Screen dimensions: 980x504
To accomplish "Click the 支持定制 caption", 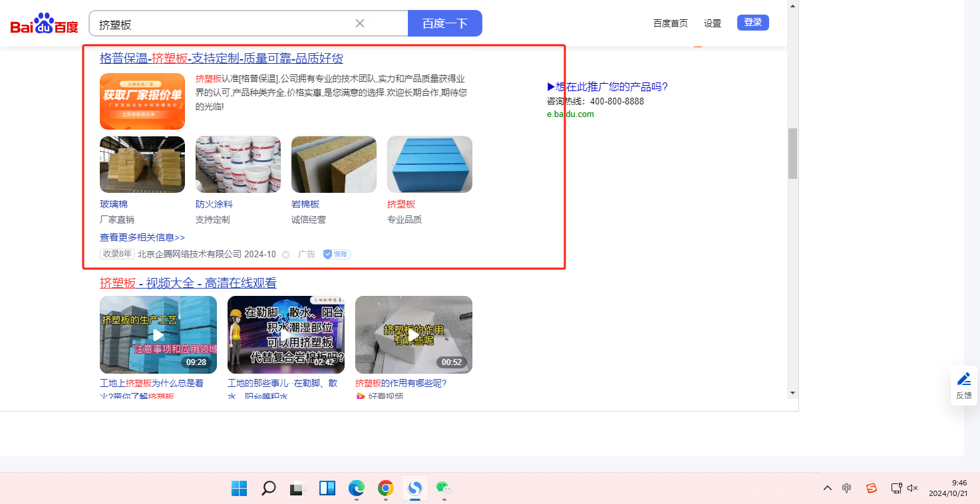I will [x=213, y=219].
